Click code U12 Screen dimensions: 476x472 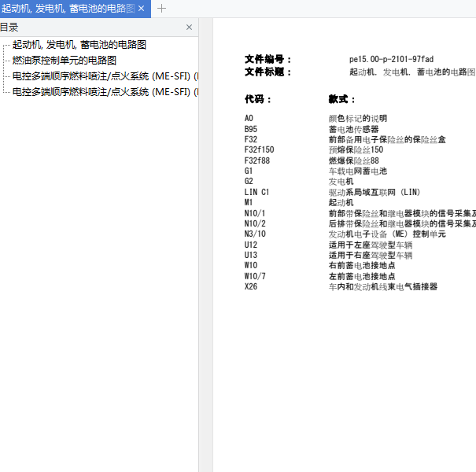251,245
